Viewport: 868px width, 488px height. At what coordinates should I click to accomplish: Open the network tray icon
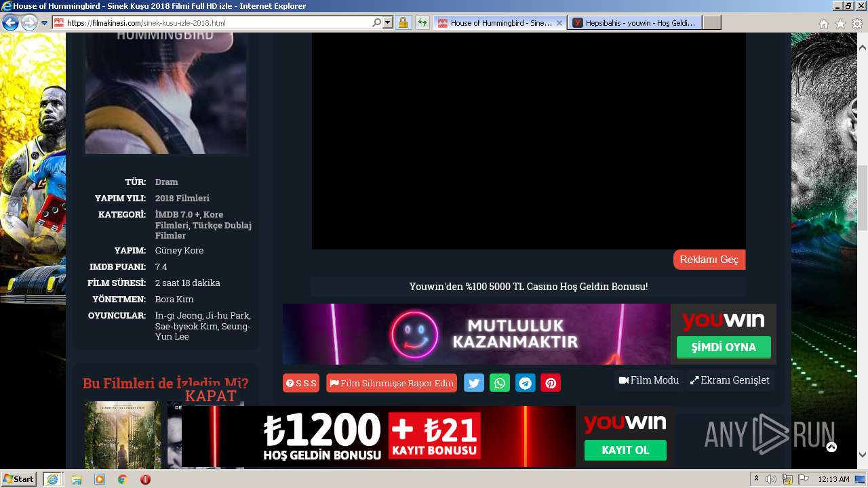tap(787, 479)
